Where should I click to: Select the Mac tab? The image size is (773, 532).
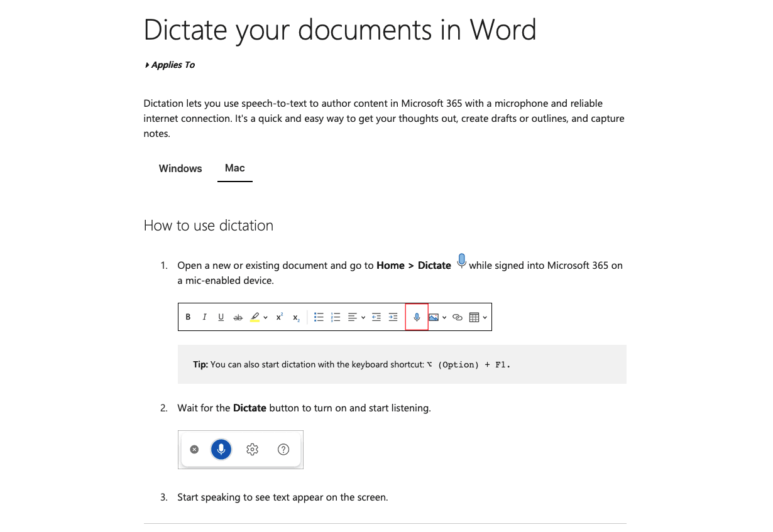pyautogui.click(x=235, y=168)
